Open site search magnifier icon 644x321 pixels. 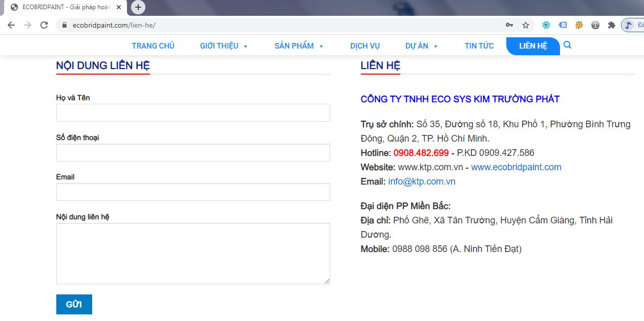coord(567,45)
